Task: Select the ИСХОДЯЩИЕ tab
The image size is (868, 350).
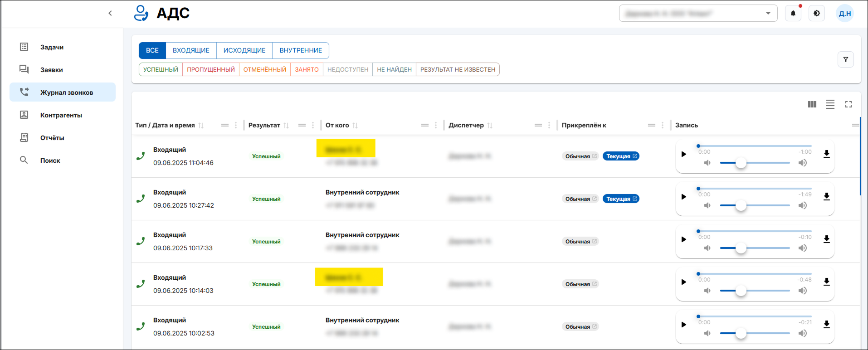Action: pyautogui.click(x=244, y=50)
